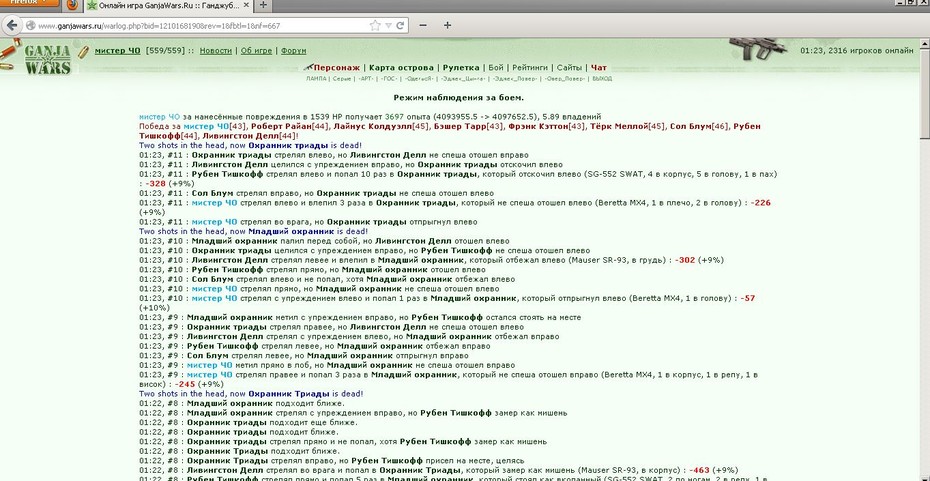Select heading Режим наблюдения за боем

pos(458,98)
